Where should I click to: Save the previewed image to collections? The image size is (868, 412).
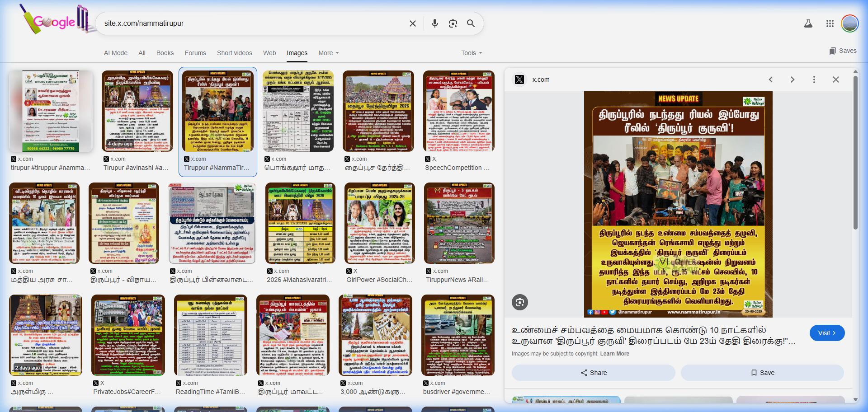(762, 373)
